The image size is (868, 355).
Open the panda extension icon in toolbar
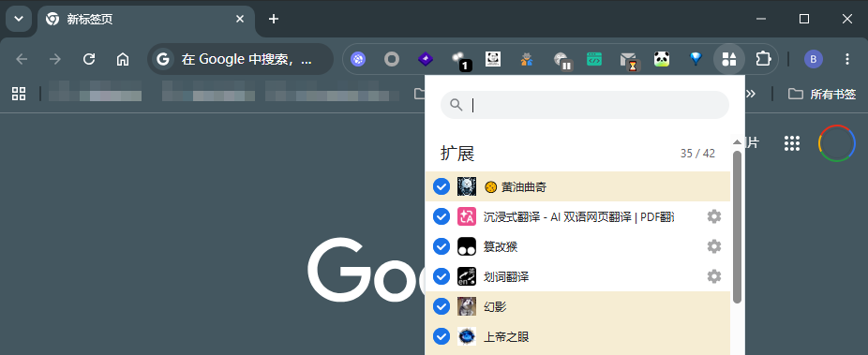[x=662, y=59]
